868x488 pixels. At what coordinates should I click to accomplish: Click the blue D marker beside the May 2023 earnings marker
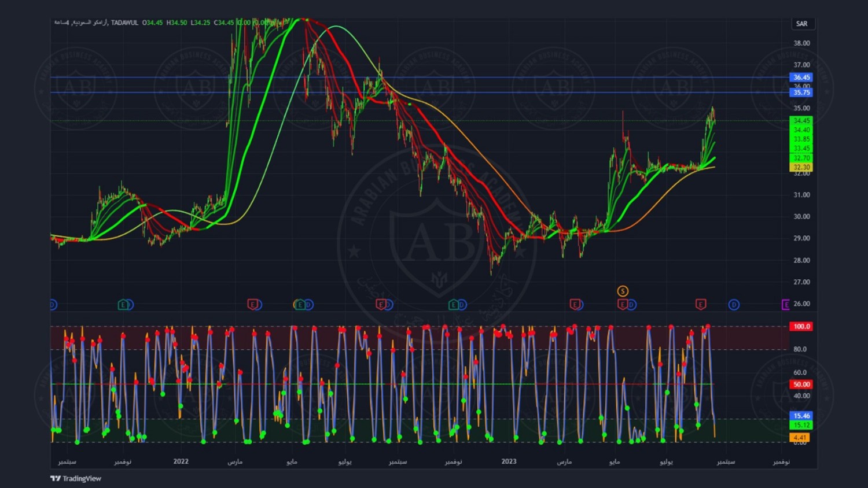tap(631, 304)
